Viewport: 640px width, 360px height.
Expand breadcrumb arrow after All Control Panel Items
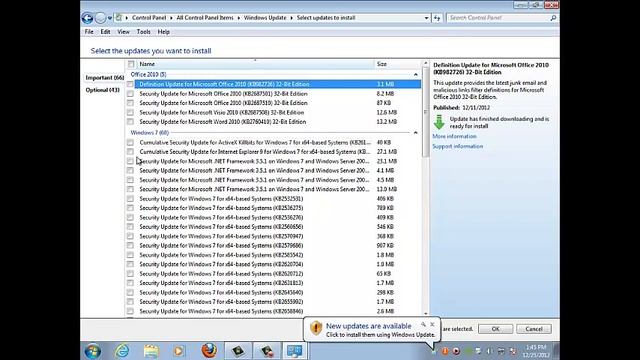click(239, 18)
